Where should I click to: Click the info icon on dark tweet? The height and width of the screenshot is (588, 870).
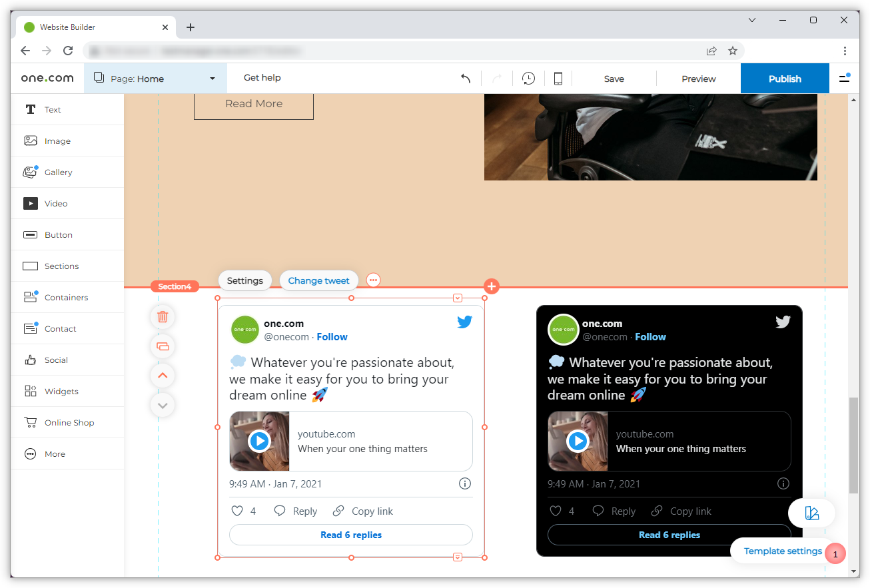783,484
